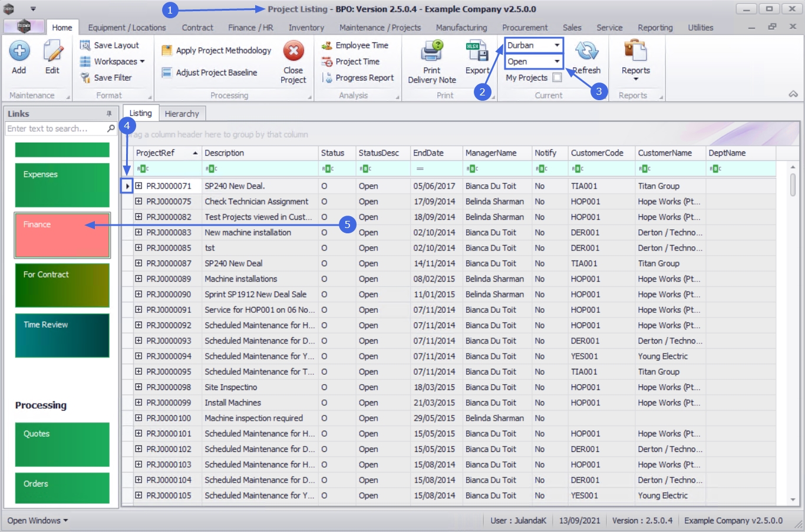Open the Workspaces dropdown
Image resolution: width=805 pixels, height=532 pixels.
coord(115,61)
